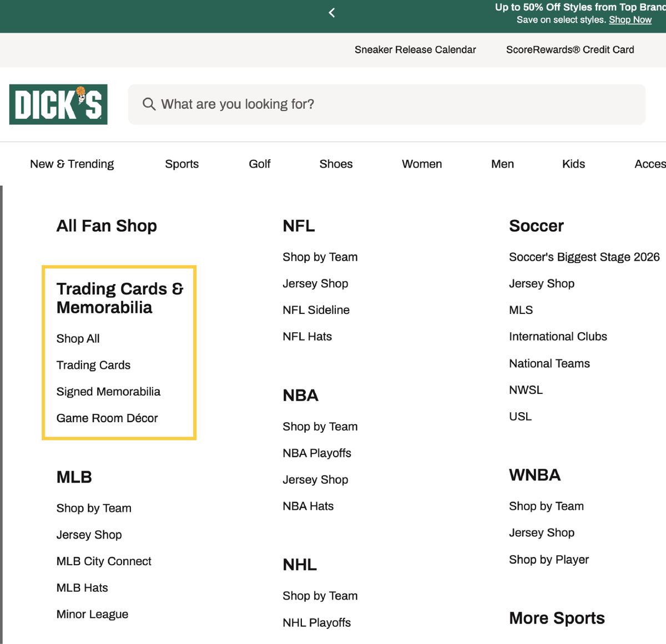Select the All Fan Shop heading

click(107, 226)
